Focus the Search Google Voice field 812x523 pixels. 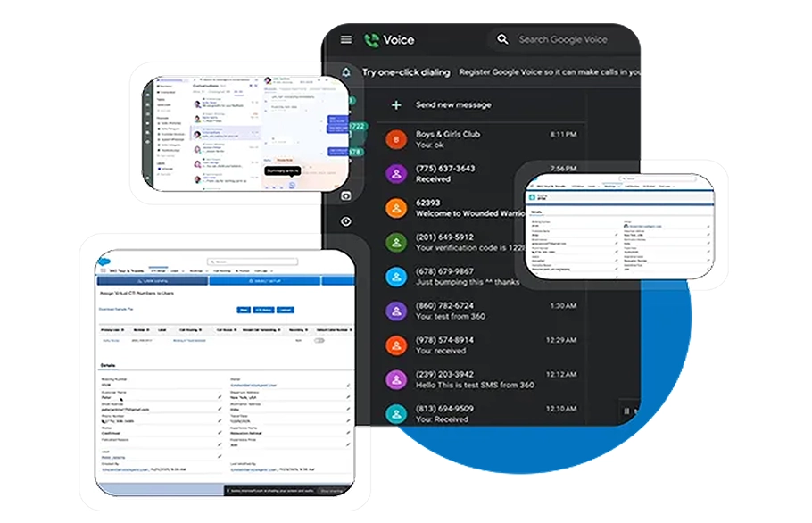coord(563,40)
